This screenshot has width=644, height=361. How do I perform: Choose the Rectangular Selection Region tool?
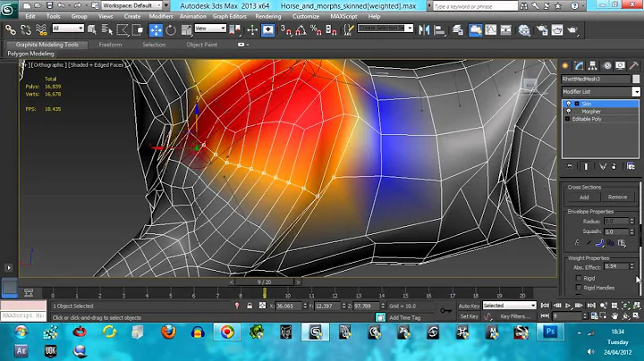tap(123, 29)
